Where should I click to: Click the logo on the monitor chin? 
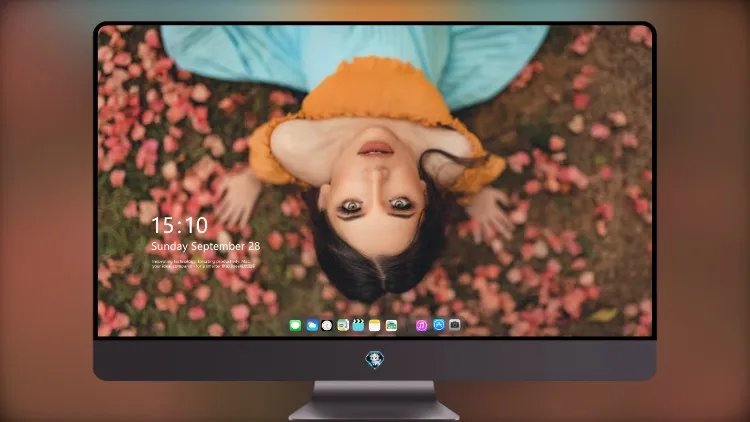375,359
